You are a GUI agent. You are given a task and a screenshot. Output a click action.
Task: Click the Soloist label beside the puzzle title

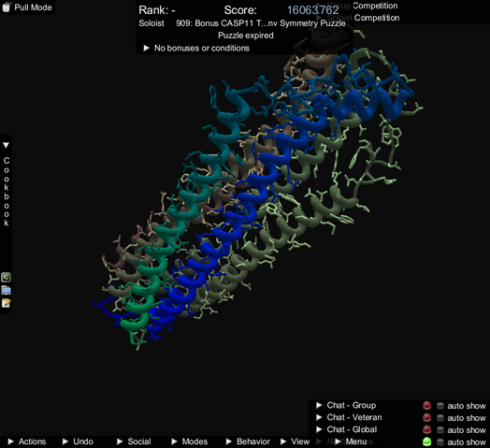[x=151, y=23]
